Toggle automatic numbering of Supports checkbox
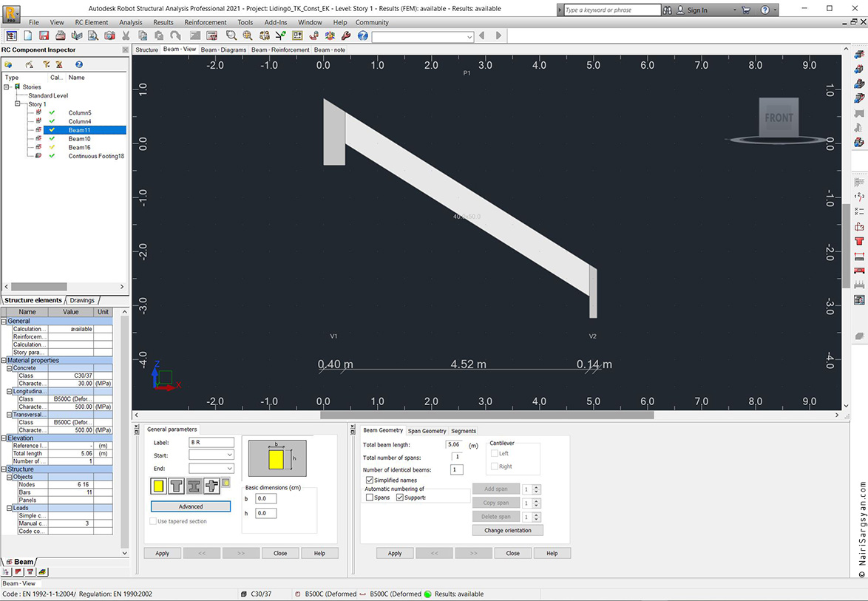Screen dimensions: 868x601 pos(400,497)
